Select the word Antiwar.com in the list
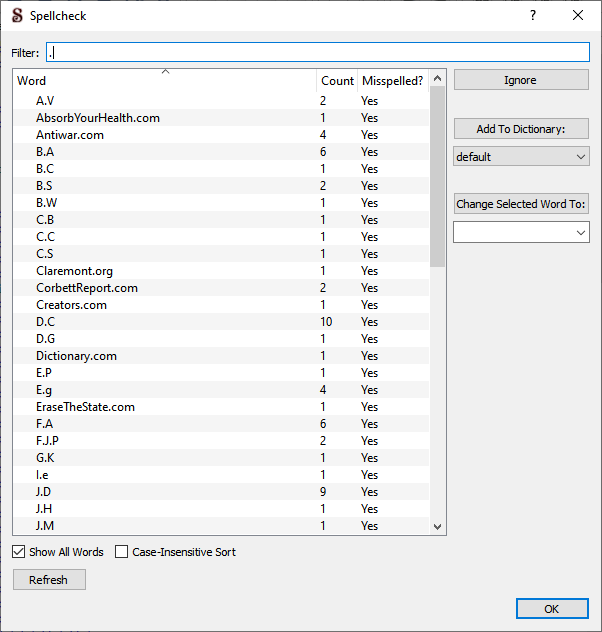 [70, 135]
